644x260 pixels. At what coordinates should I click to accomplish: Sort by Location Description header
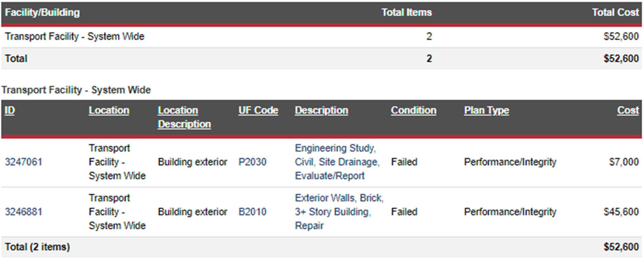click(x=184, y=117)
